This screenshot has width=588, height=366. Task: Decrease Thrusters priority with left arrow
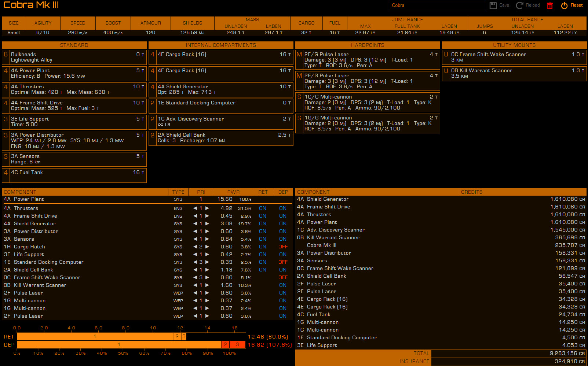195,208
